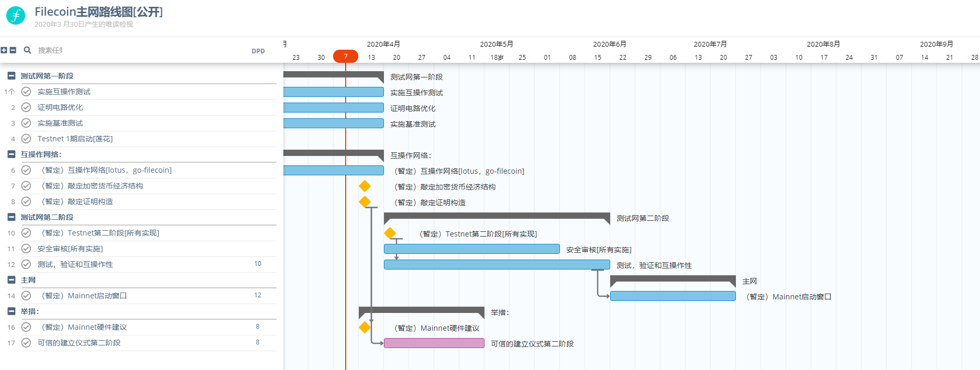
Task: Select task row 实施互操作测试 in list
Action: [138, 92]
